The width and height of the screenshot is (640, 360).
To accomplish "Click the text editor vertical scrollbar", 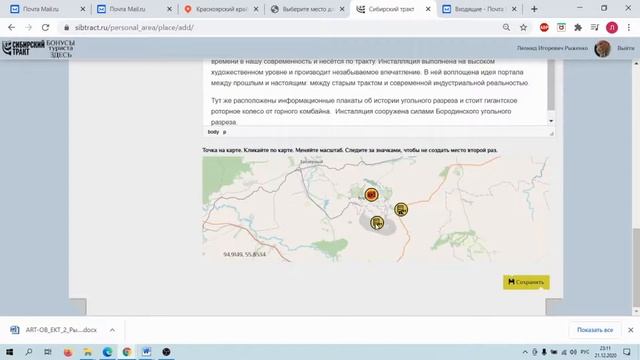I will click(551, 85).
